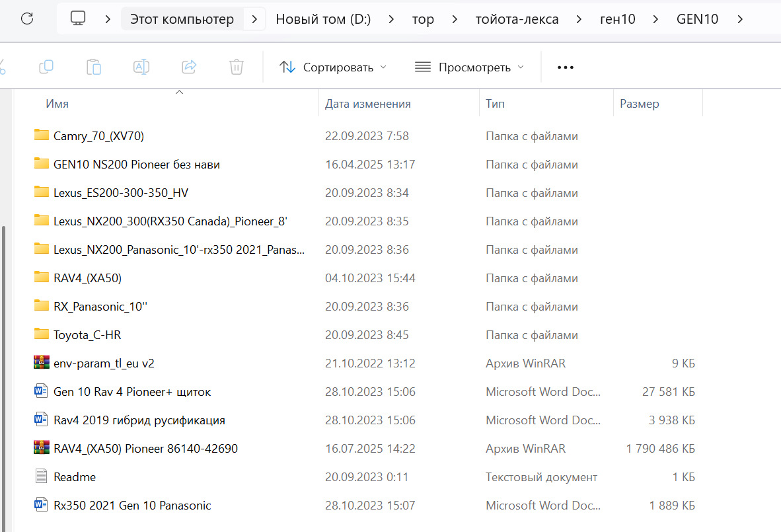Click the Paste clipboard icon
781x532 pixels.
coord(94,67)
